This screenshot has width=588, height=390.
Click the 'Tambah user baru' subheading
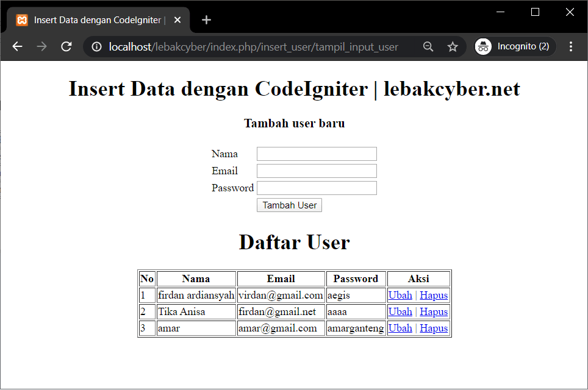295,123
